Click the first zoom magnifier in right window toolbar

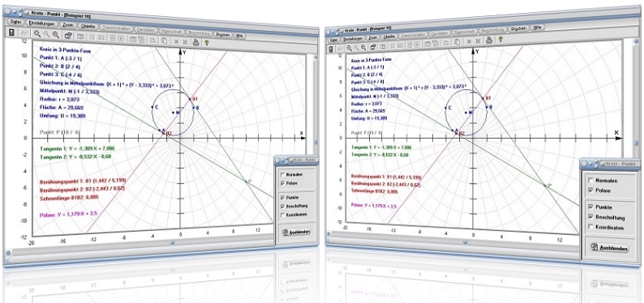[x=349, y=48]
